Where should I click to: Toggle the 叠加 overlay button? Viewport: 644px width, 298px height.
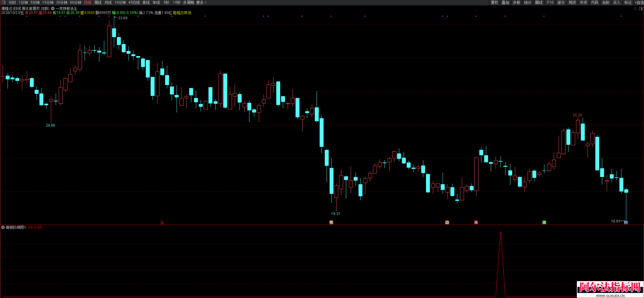pyautogui.click(x=505, y=3)
